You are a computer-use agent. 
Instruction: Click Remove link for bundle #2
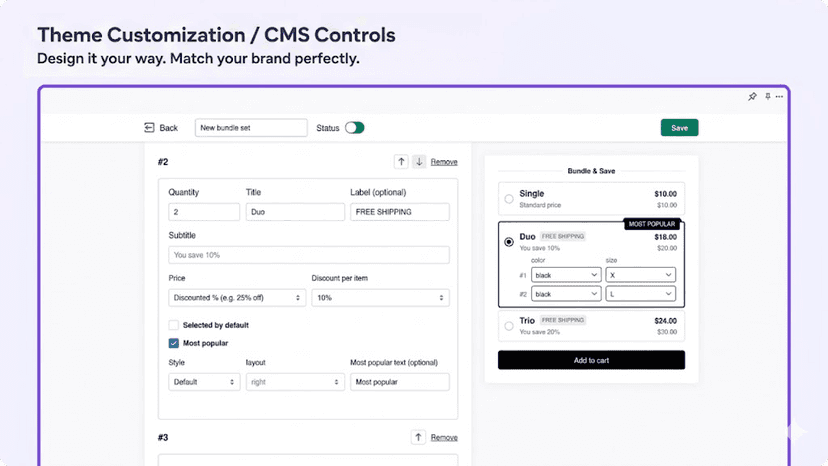point(444,162)
